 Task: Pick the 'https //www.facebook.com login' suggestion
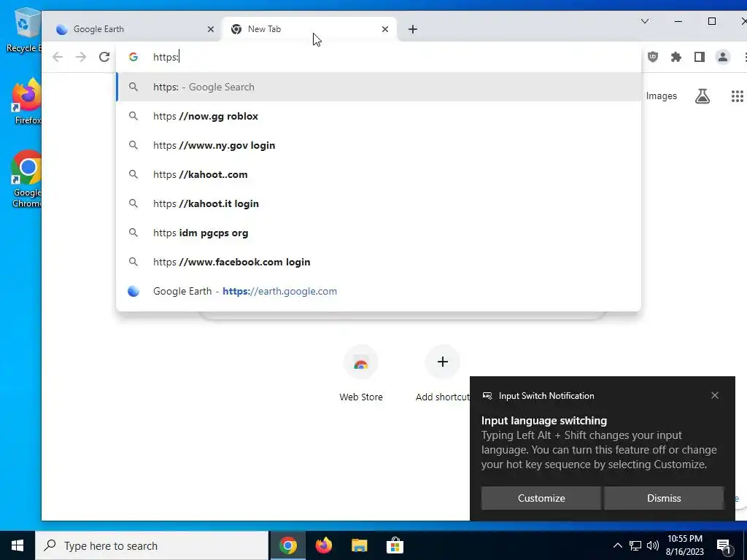(x=379, y=262)
